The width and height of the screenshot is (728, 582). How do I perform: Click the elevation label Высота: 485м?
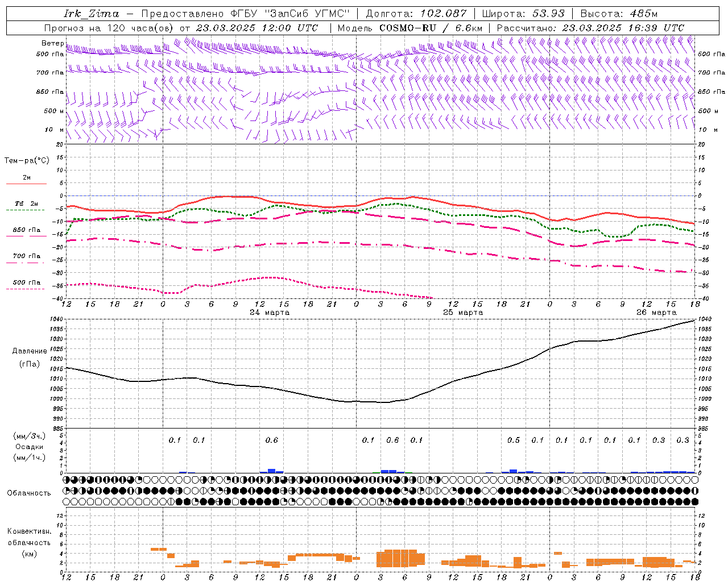[x=618, y=14]
